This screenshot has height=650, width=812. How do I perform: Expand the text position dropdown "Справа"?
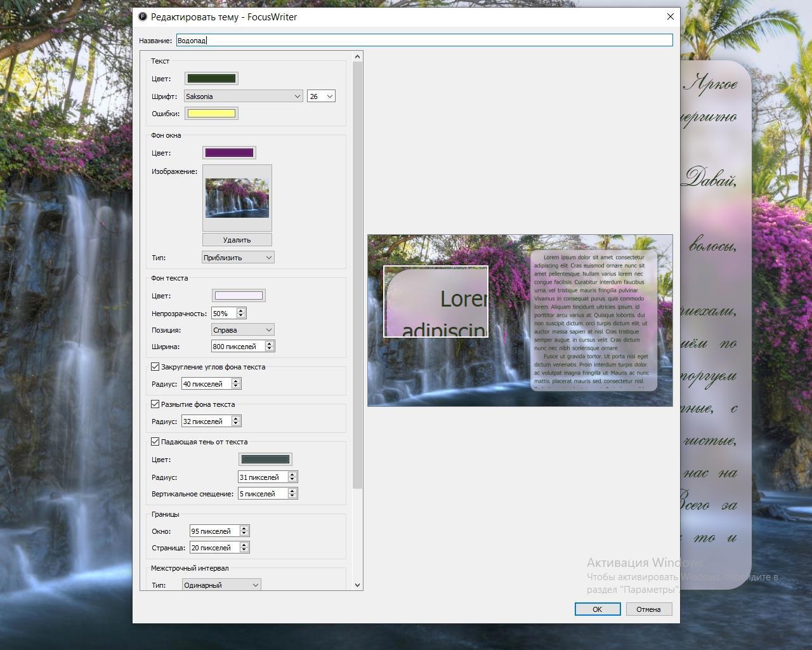coord(242,330)
